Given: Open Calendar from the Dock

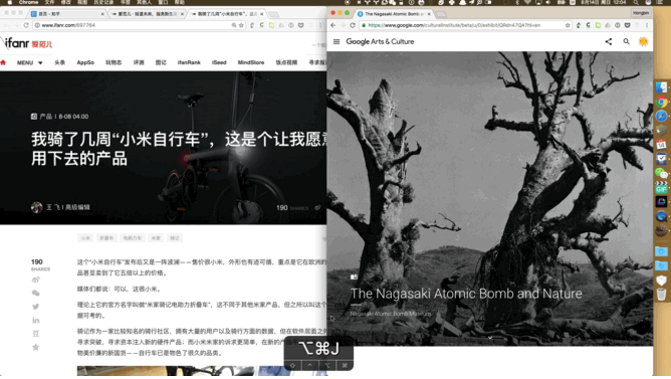Looking at the screenshot, I should coord(661,145).
